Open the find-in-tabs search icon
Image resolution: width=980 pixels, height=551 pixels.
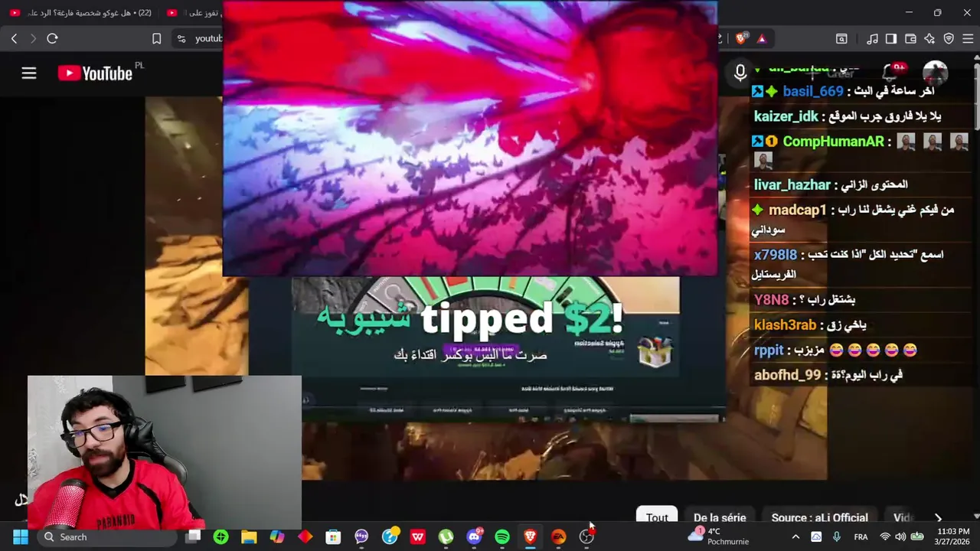point(841,38)
